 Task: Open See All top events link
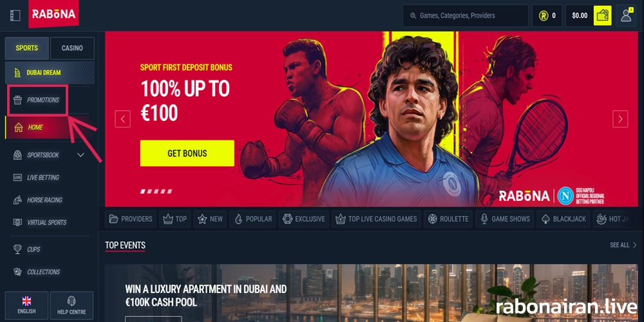click(623, 245)
